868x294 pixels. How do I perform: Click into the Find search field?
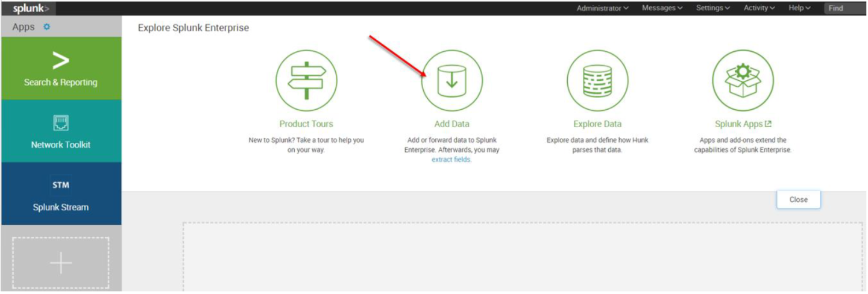(x=845, y=8)
